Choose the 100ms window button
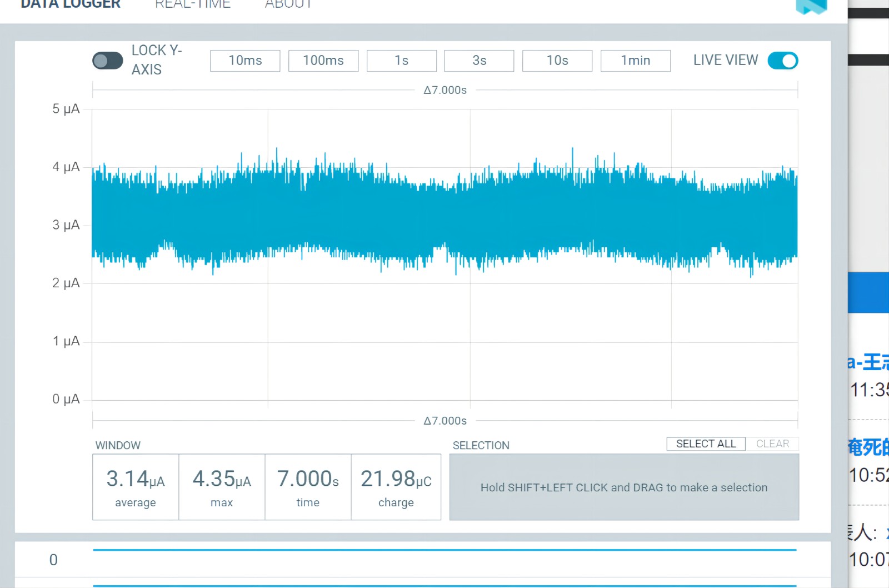The width and height of the screenshot is (889, 588). click(323, 61)
